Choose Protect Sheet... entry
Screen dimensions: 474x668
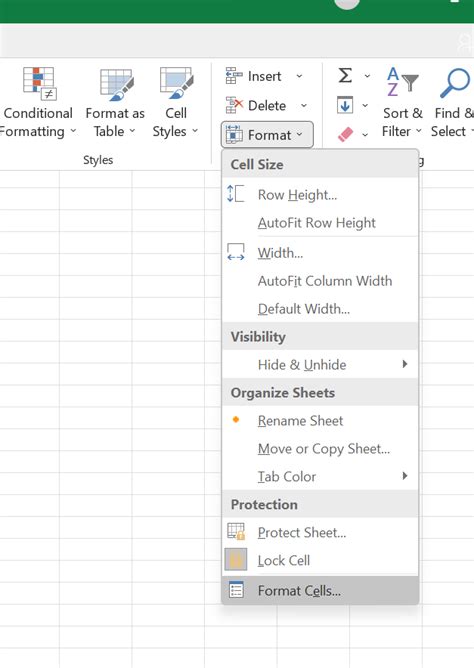pos(320,532)
